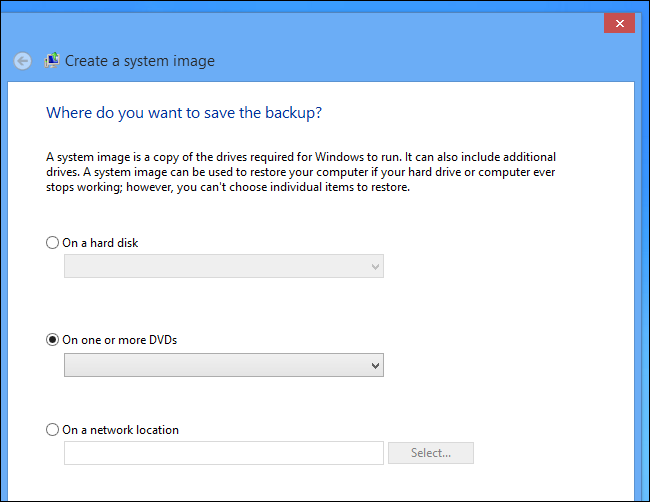Screen dimensions: 650x502
Task: Expand the DVD drive list arrow
Action: (375, 366)
